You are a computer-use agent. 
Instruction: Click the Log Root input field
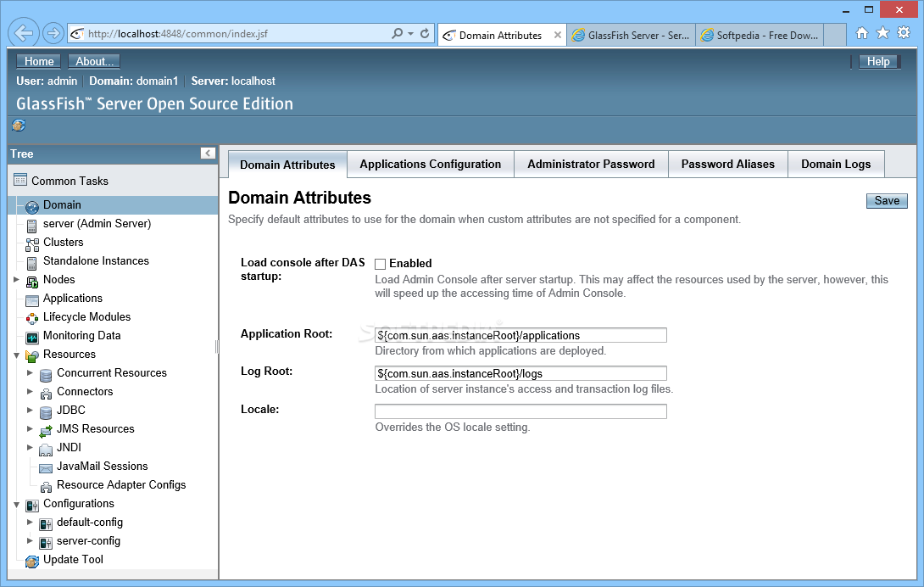[x=521, y=373]
